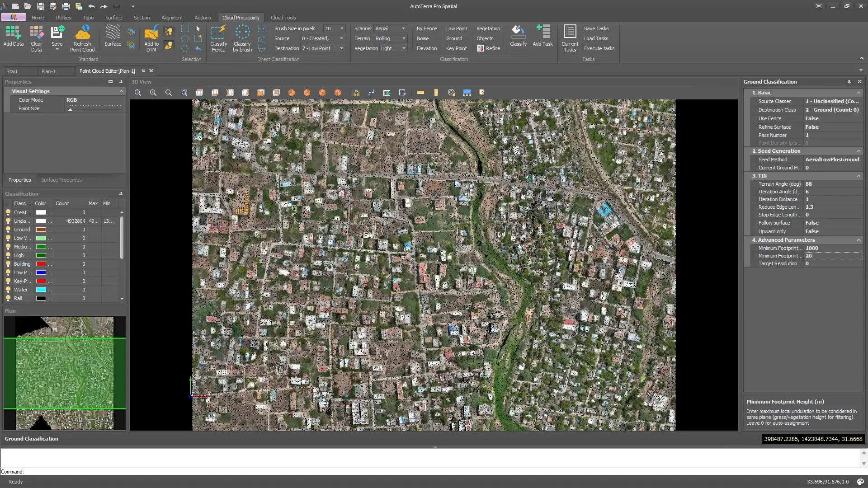Image resolution: width=868 pixels, height=488 pixels.
Task: Open Current Tasks in the ribbon
Action: tap(570, 39)
